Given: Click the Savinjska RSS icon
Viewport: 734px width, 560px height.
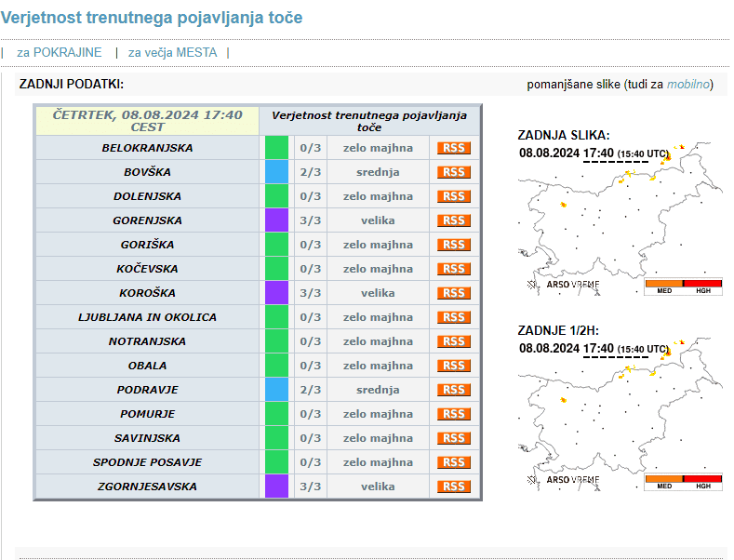Looking at the screenshot, I should click(x=454, y=438).
